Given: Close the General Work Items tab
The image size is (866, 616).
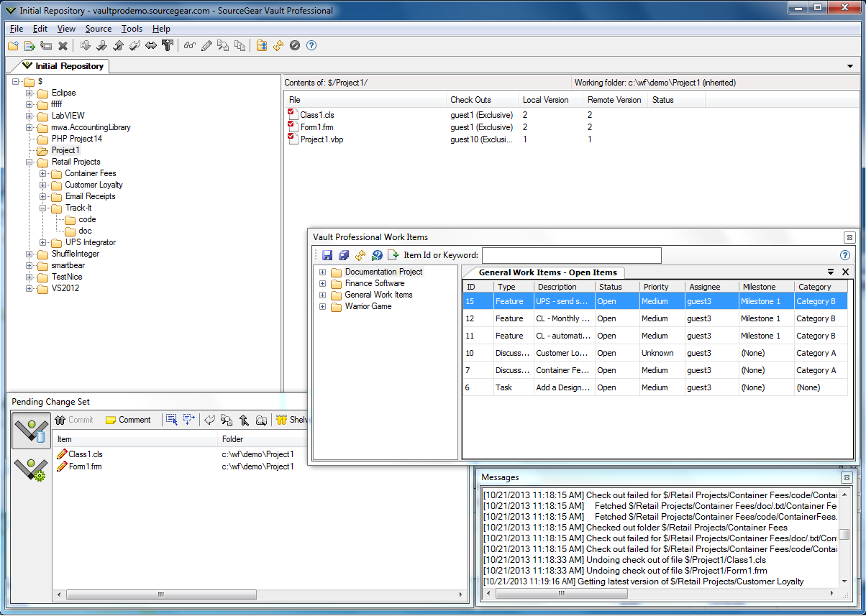Looking at the screenshot, I should pos(846,272).
